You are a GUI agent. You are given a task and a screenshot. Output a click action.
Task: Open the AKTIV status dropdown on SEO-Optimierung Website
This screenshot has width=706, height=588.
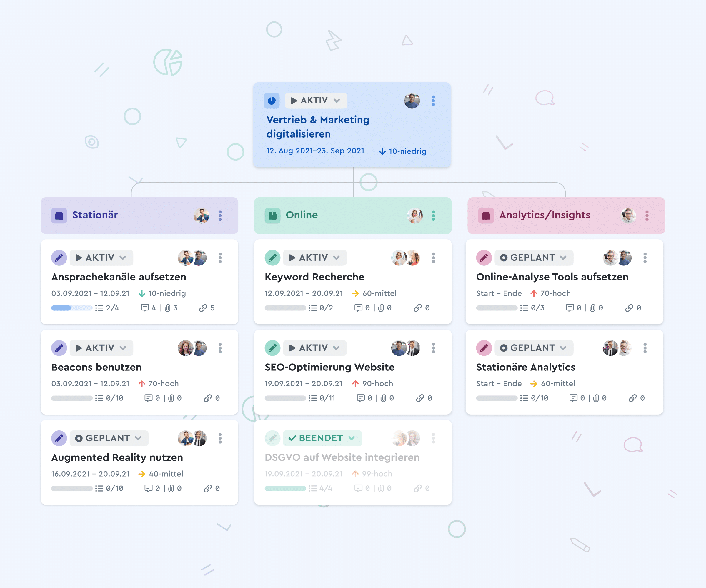pos(315,348)
